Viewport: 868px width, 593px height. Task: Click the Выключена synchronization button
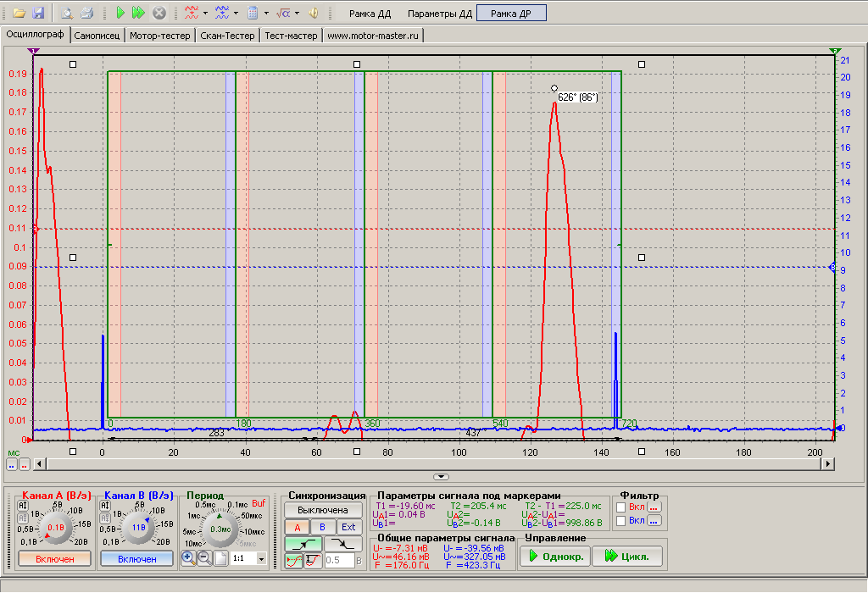(323, 510)
